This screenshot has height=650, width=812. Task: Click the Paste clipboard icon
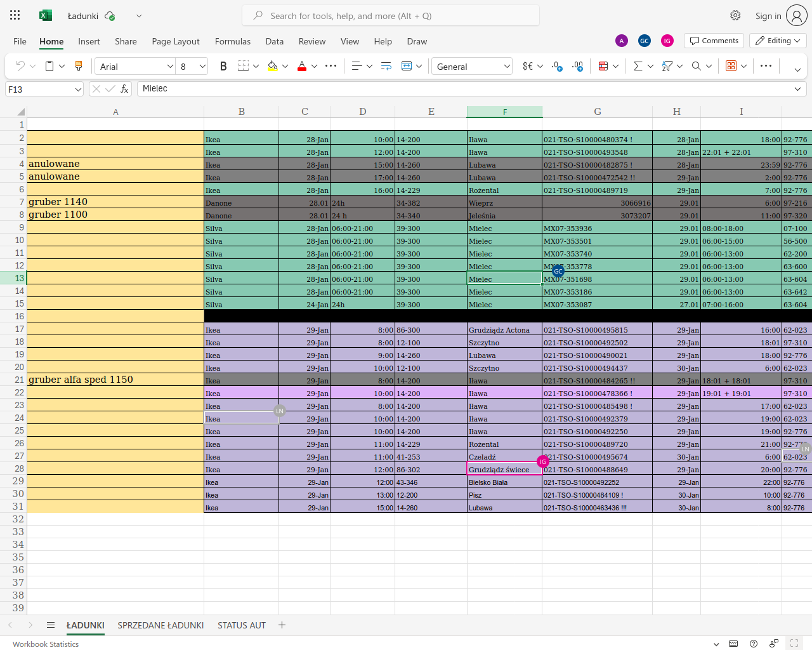pos(49,66)
